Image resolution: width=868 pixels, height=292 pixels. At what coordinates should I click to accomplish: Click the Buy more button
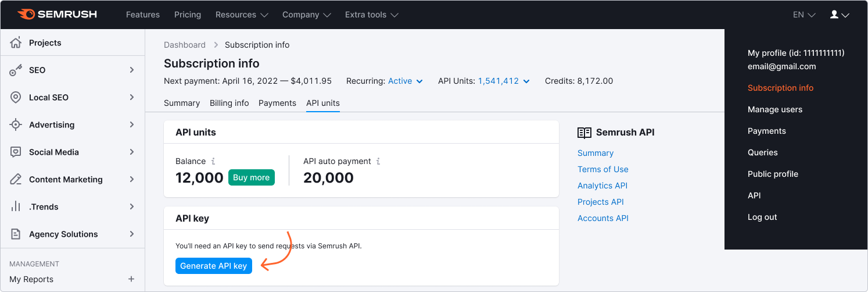[x=251, y=177]
